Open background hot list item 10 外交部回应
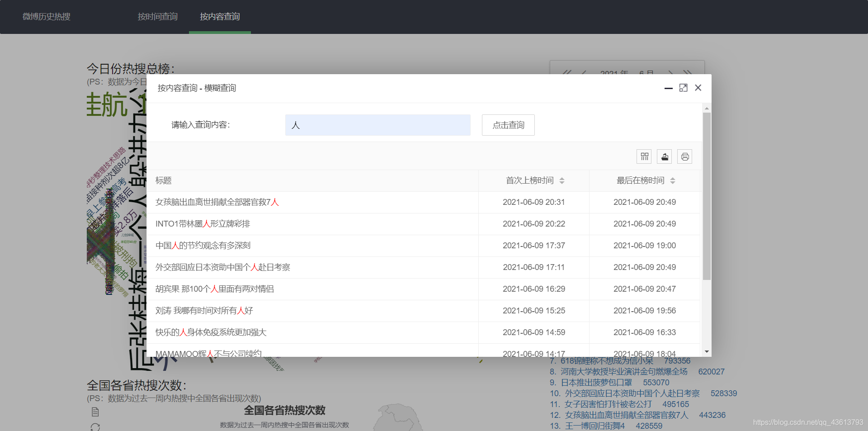The height and width of the screenshot is (431, 868). (632, 393)
